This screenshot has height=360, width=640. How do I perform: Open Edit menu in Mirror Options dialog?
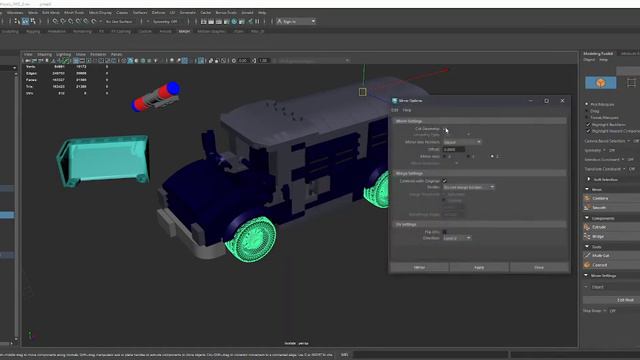(x=395, y=110)
